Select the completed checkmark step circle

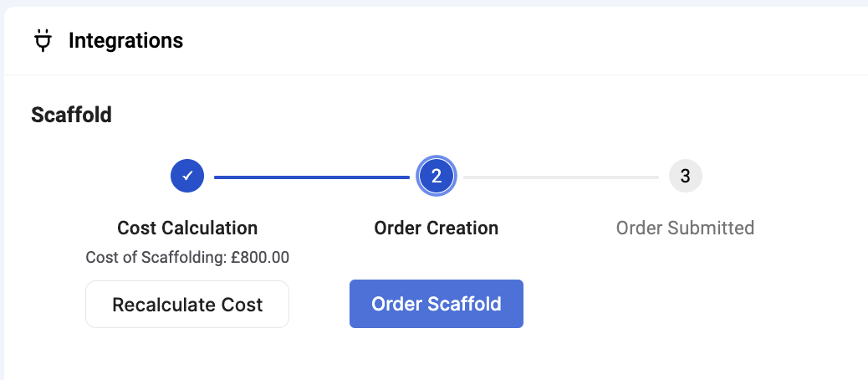click(x=187, y=176)
